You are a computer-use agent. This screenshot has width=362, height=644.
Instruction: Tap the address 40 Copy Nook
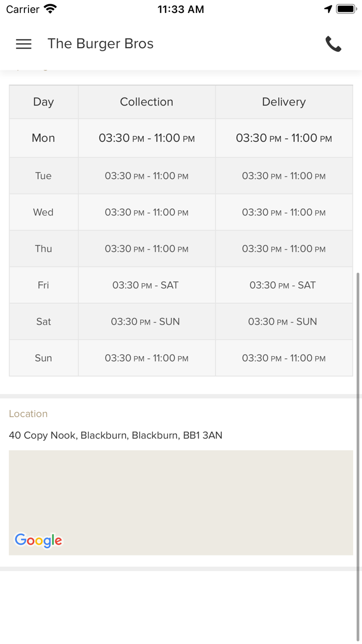click(115, 435)
